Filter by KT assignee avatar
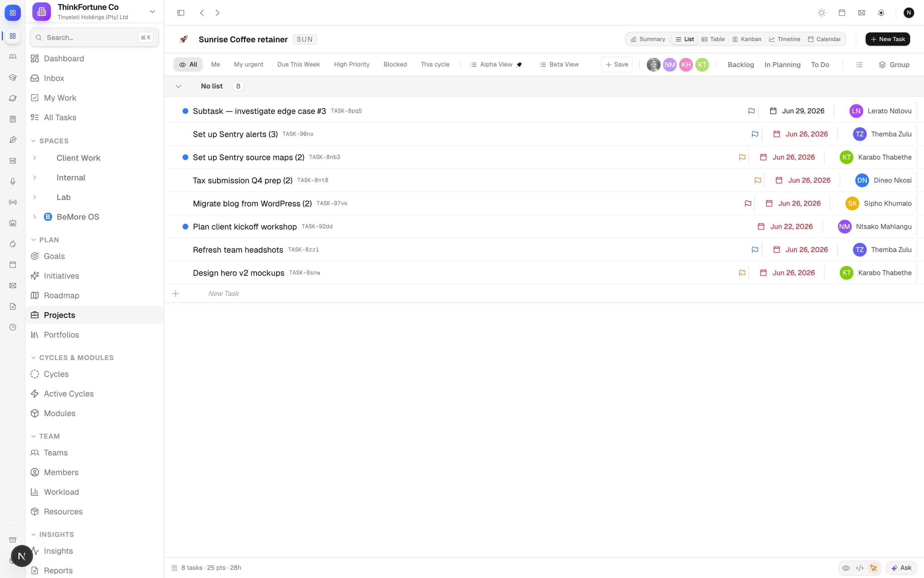The width and height of the screenshot is (924, 578). [702, 65]
